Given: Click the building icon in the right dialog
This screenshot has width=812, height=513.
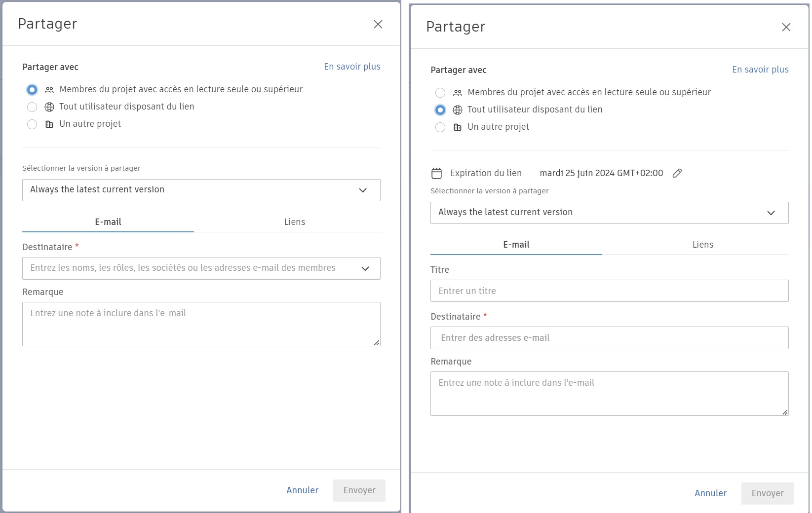Looking at the screenshot, I should point(457,127).
